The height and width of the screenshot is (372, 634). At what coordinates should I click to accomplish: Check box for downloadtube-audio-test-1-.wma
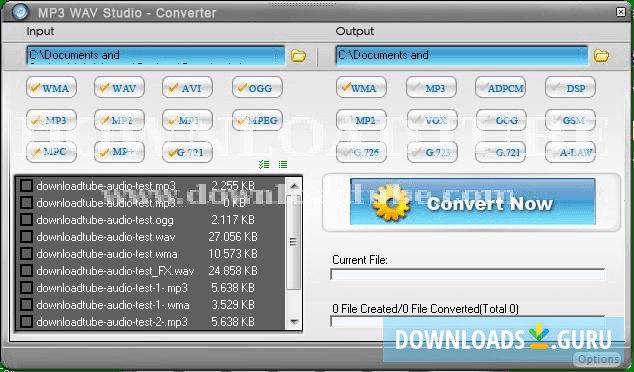pyautogui.click(x=26, y=304)
